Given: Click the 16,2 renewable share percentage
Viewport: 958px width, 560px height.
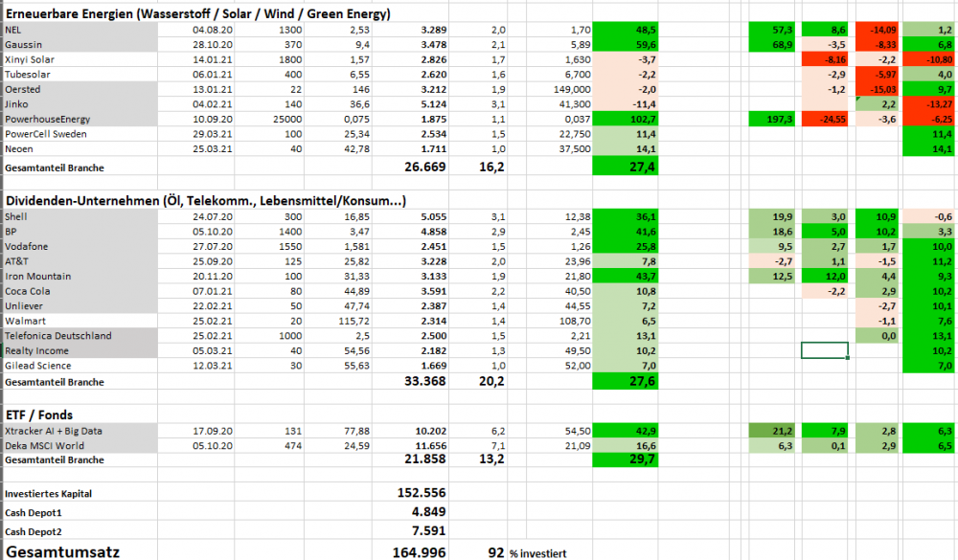Looking at the screenshot, I should point(491,167).
